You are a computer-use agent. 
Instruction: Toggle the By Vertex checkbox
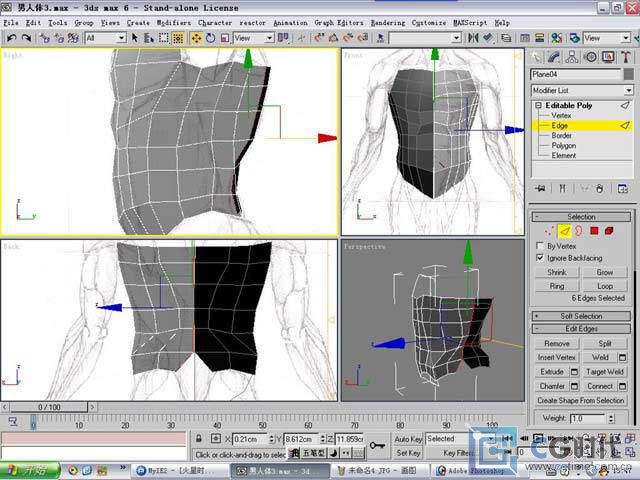[540, 246]
